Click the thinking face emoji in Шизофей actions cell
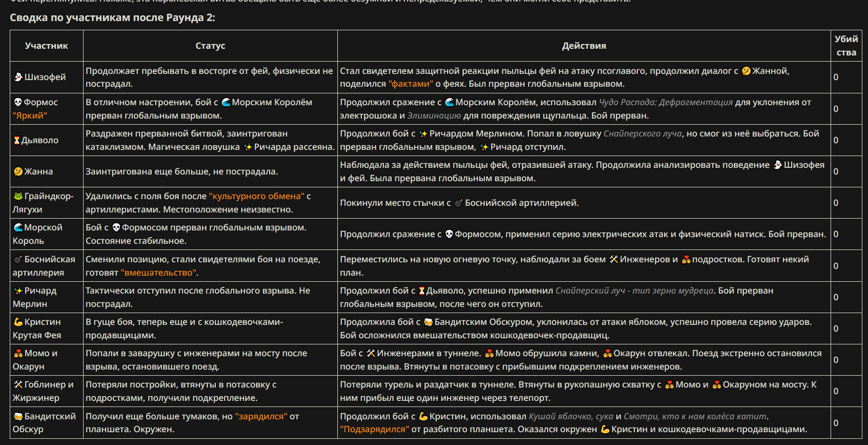 pos(746,71)
